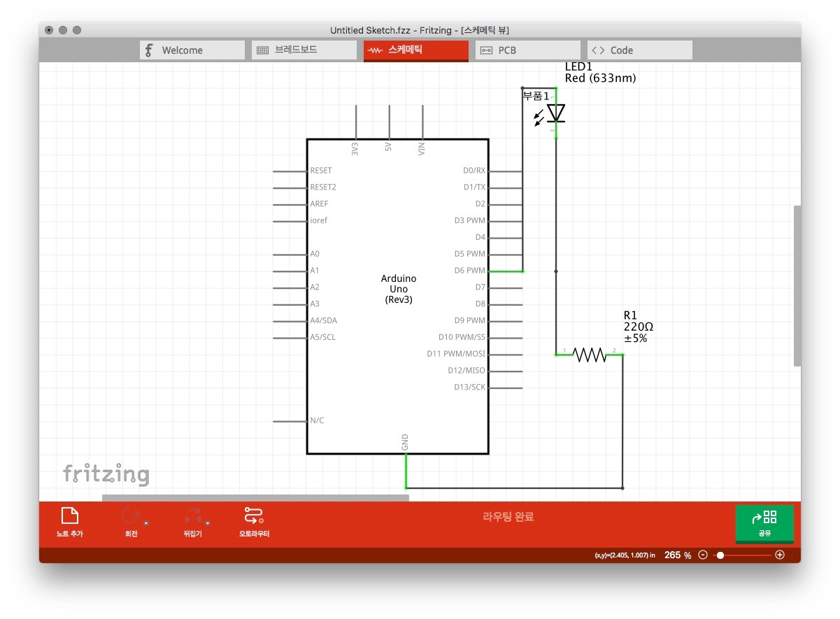This screenshot has height=619, width=840.
Task: Open the 뒤집기 dropdown arrow
Action: (208, 522)
